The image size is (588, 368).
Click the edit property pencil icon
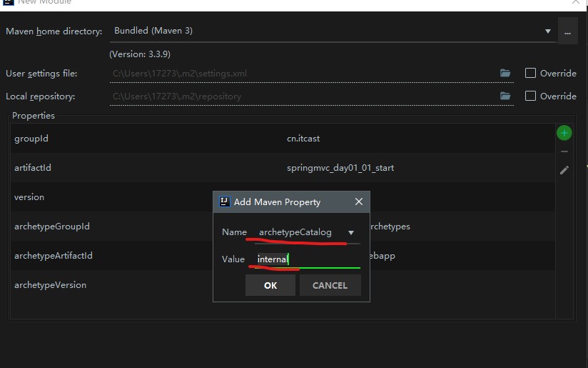tap(564, 170)
